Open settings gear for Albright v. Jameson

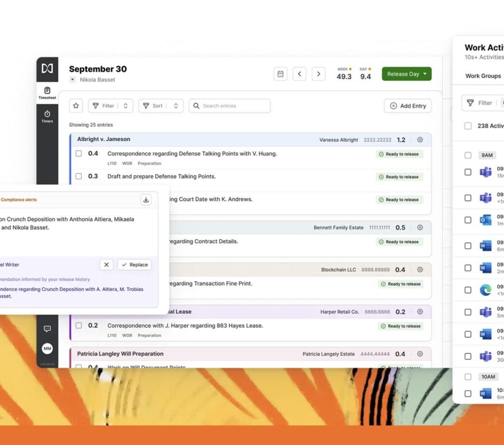coord(420,140)
